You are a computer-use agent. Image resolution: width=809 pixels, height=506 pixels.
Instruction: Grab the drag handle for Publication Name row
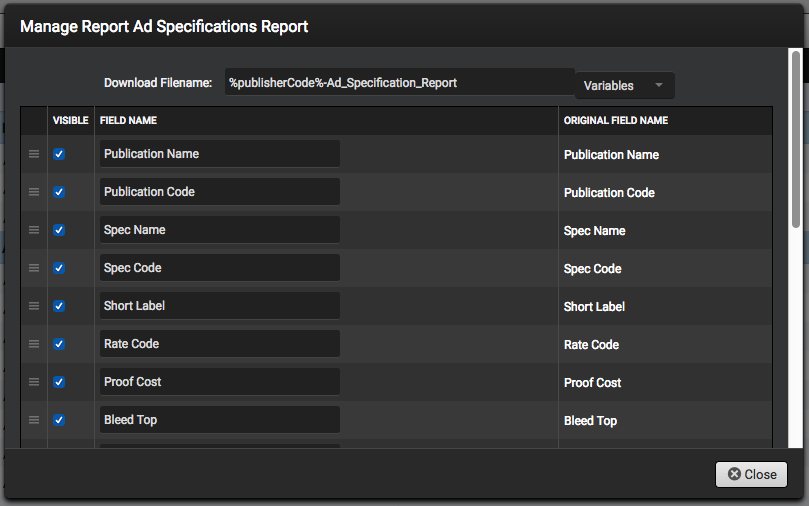[x=34, y=154]
